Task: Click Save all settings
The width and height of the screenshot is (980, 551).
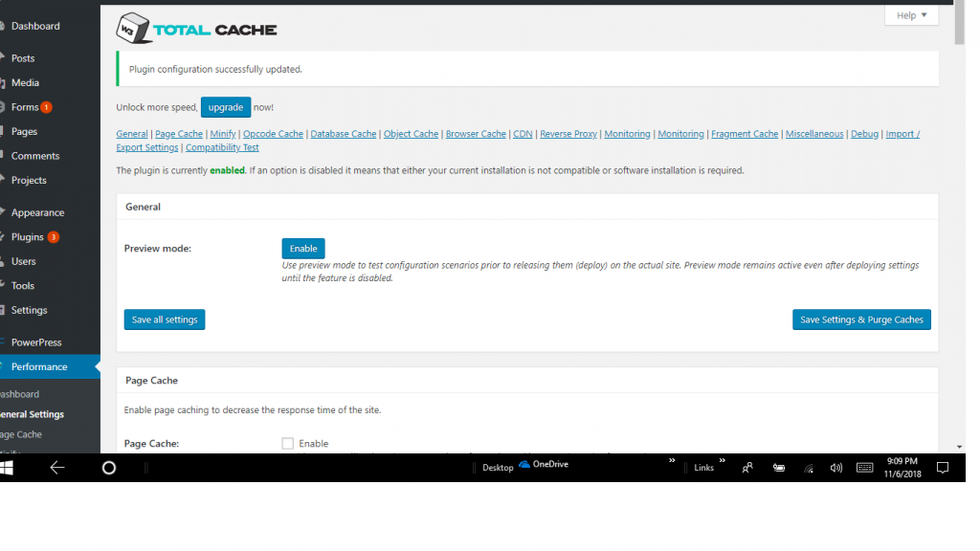Action: [165, 320]
